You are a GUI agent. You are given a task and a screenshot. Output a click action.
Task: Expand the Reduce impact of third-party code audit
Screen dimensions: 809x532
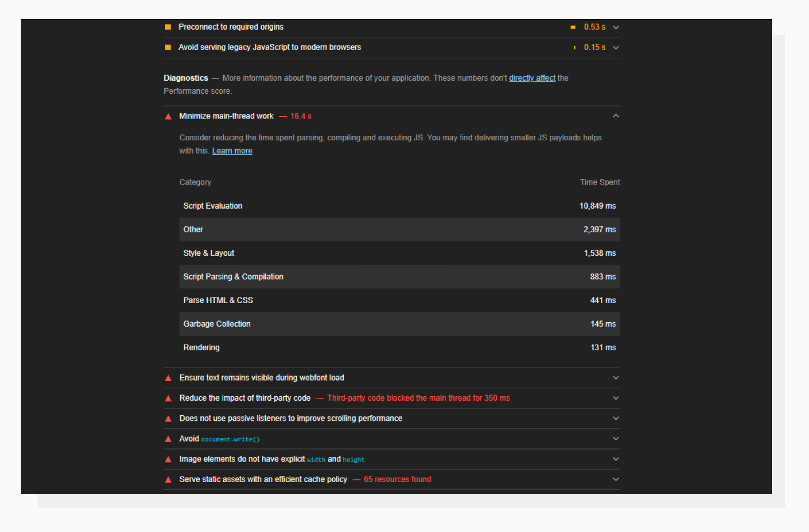(615, 398)
